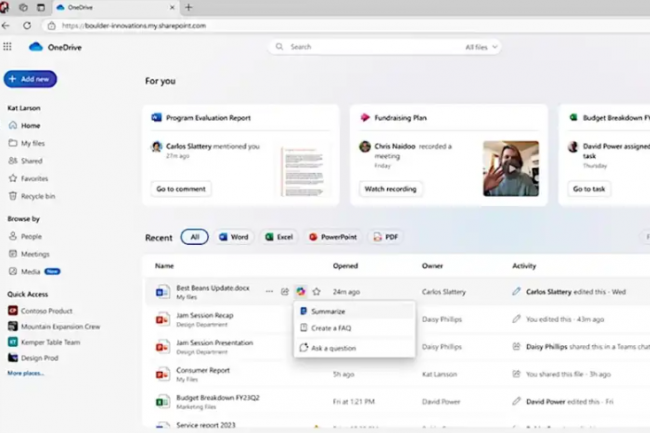Filter recent files by Excel
650x433 pixels.
point(279,237)
